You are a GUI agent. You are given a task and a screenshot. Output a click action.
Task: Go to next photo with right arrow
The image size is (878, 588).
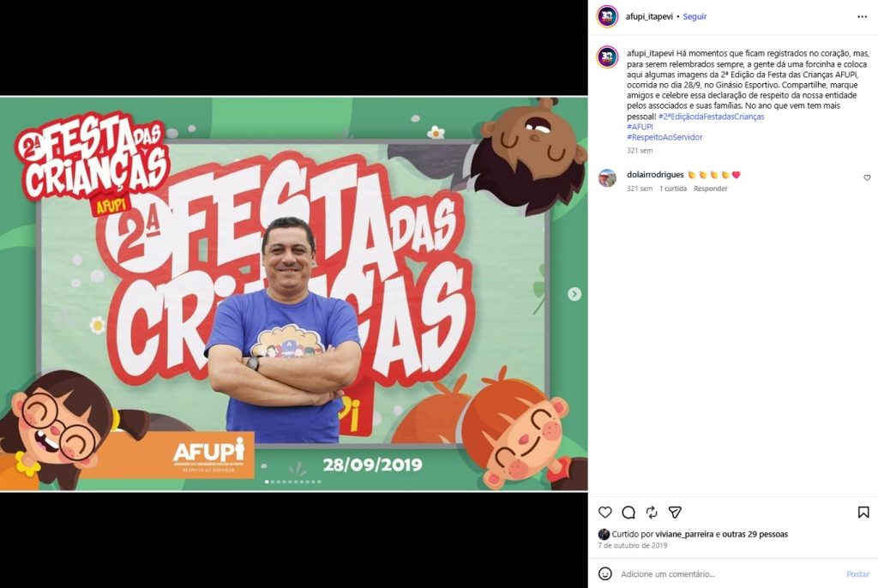[574, 294]
